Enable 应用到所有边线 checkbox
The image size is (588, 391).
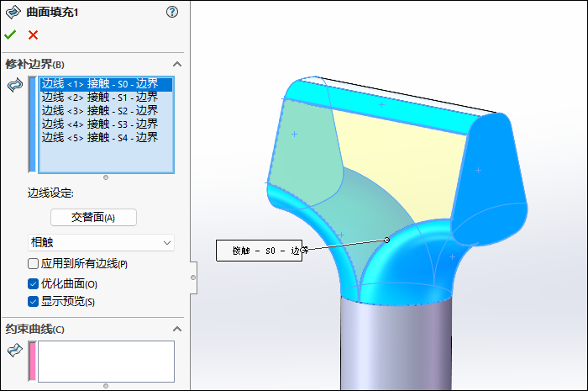point(34,264)
